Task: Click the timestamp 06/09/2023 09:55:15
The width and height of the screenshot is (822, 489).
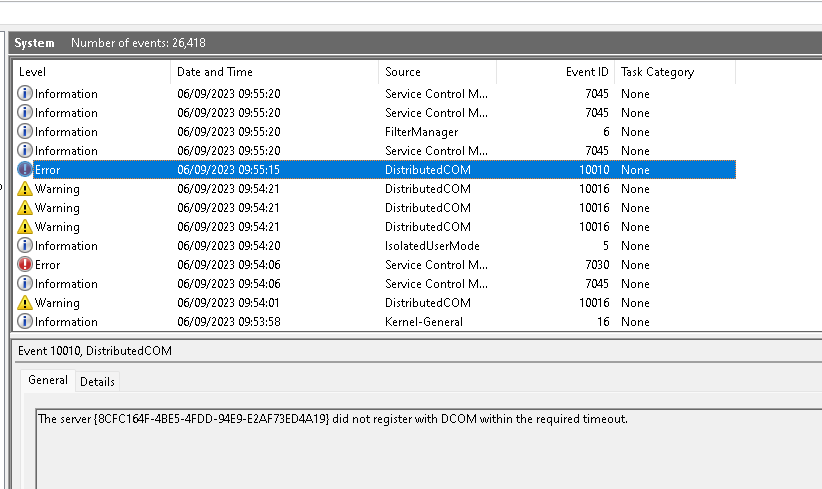Action: click(x=229, y=170)
